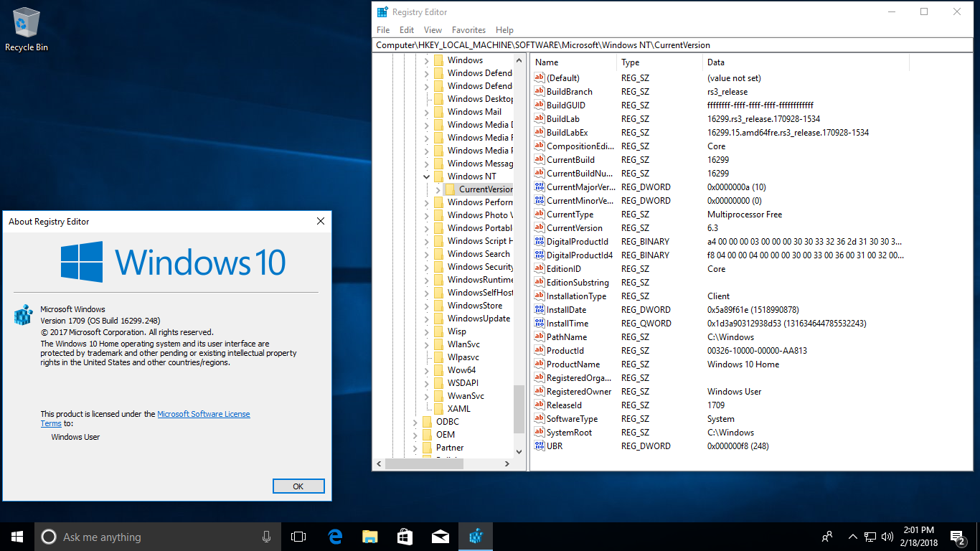
Task: Open File Explorer from the taskbar
Action: 370,537
